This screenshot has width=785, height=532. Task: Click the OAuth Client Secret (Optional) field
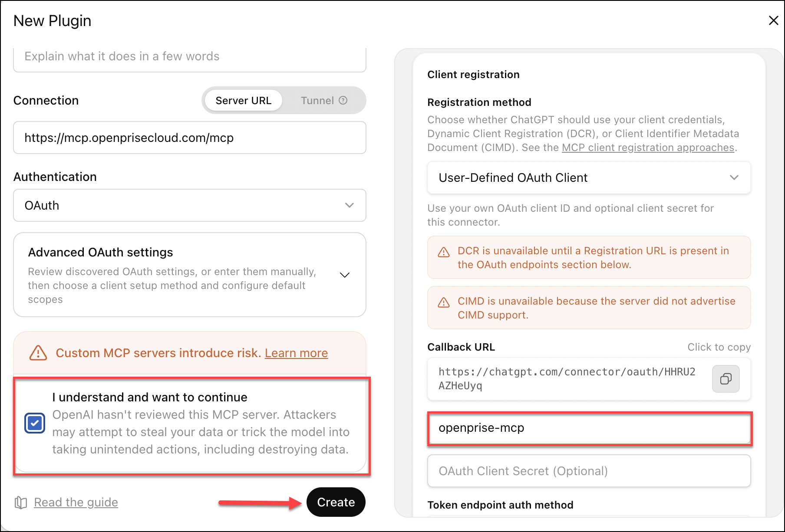click(589, 471)
